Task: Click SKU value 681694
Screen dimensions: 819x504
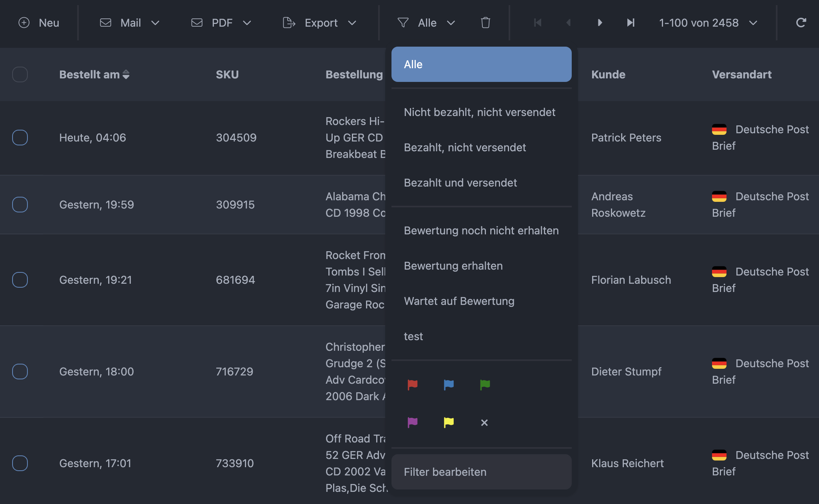Action: [x=236, y=280]
